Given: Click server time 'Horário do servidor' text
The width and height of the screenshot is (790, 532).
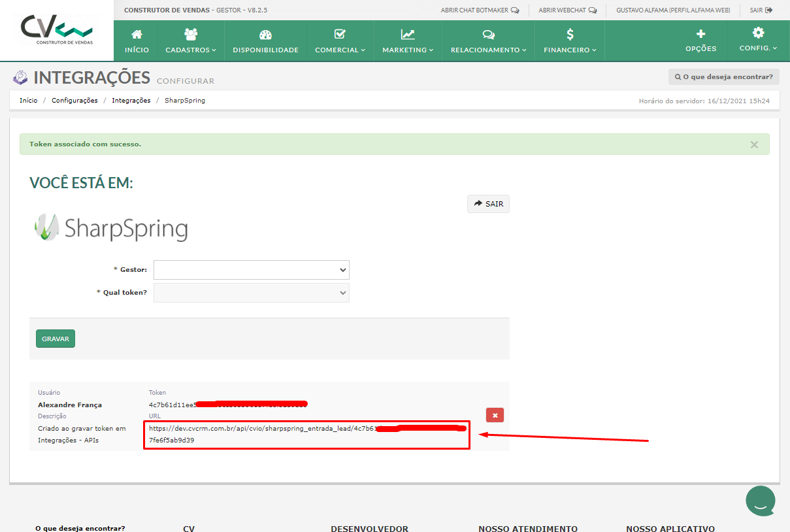Looking at the screenshot, I should point(704,101).
